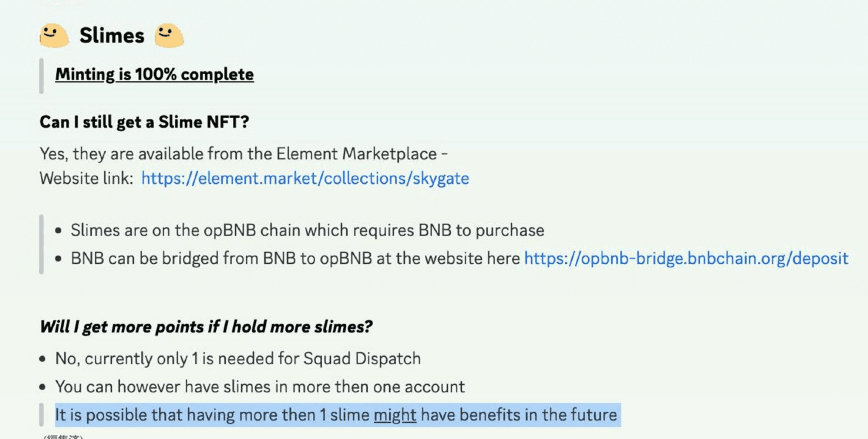This screenshot has height=439, width=868.
Task: Open the opbnb-bridge deposit link
Action: pos(686,258)
